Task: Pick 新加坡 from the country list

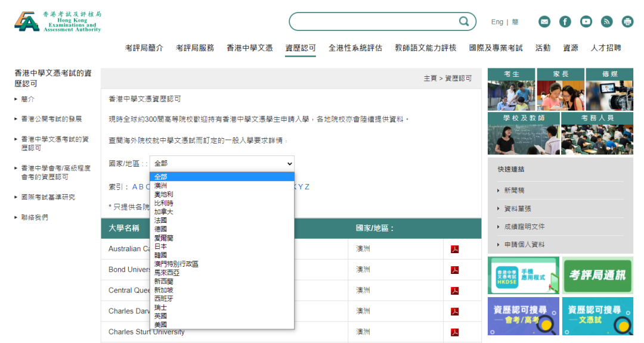Action: click(164, 290)
